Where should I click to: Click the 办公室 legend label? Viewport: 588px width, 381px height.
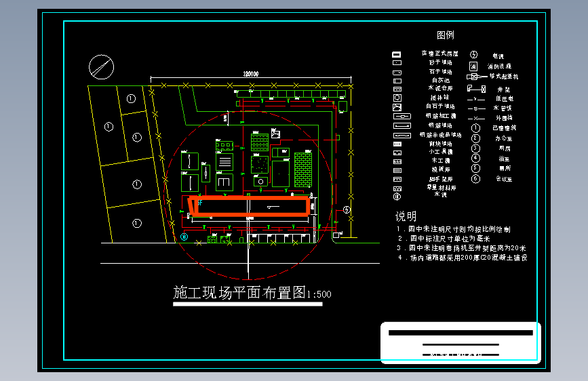[504, 138]
